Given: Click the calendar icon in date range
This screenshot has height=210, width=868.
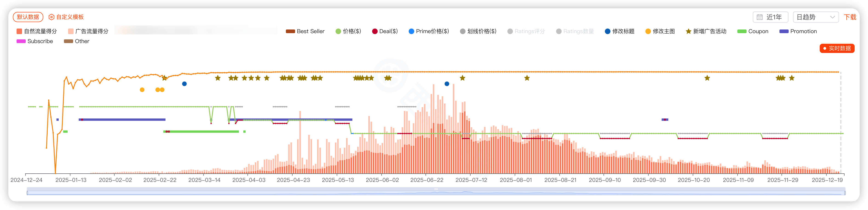Looking at the screenshot, I should tap(759, 17).
